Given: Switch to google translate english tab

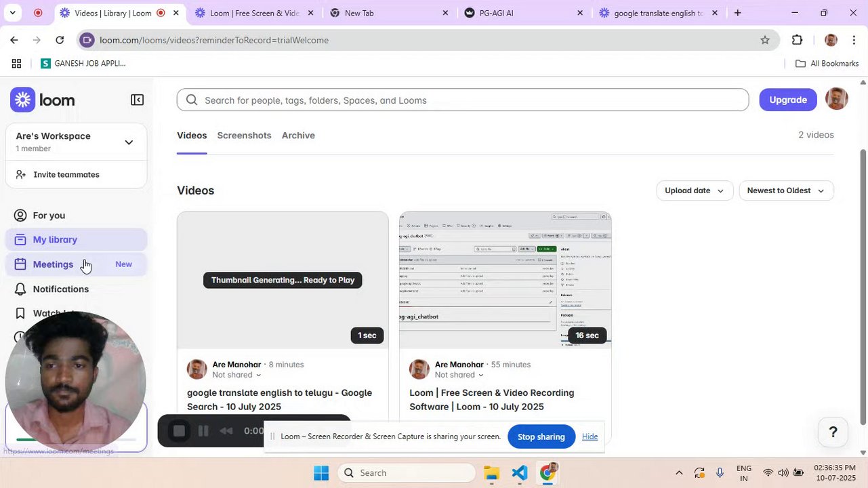Looking at the screenshot, I should coord(659,13).
